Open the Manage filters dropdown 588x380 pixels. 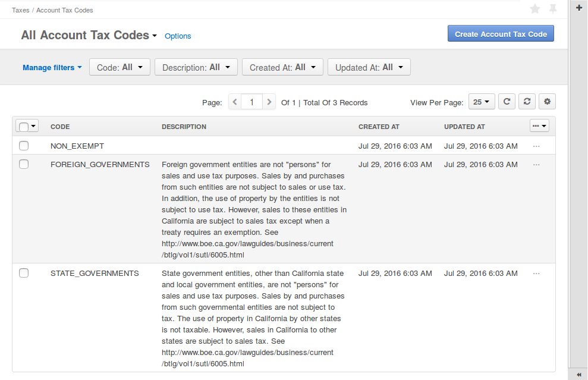pyautogui.click(x=52, y=67)
